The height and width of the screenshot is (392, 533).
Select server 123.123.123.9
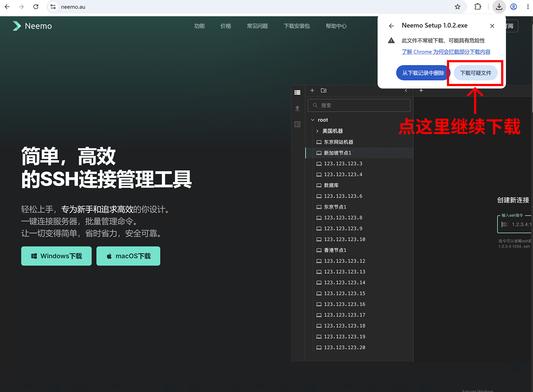click(359, 229)
